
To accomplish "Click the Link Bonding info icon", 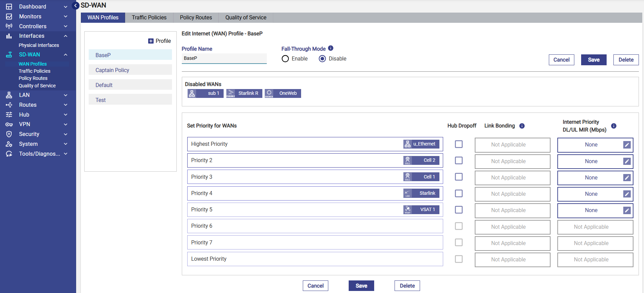I will [x=522, y=126].
